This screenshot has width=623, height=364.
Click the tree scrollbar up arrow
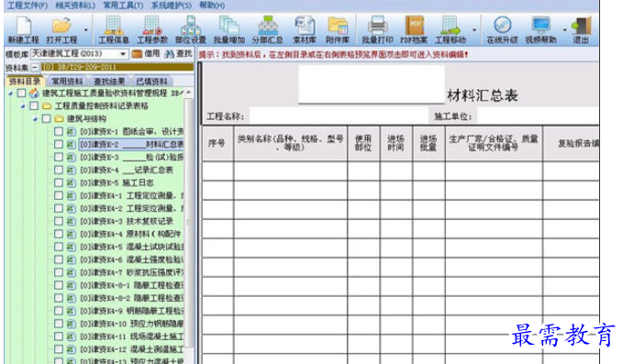(189, 93)
